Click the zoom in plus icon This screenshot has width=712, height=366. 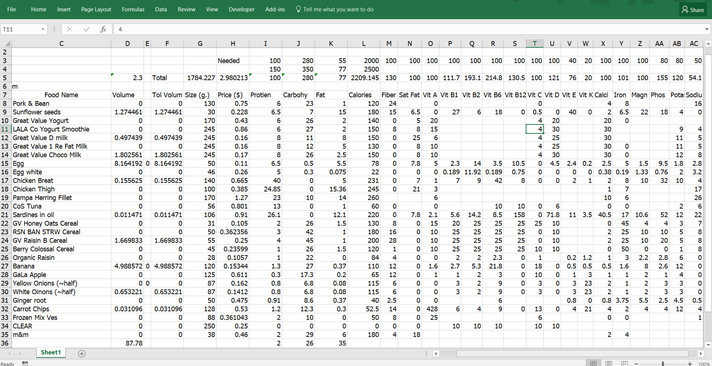click(x=690, y=364)
